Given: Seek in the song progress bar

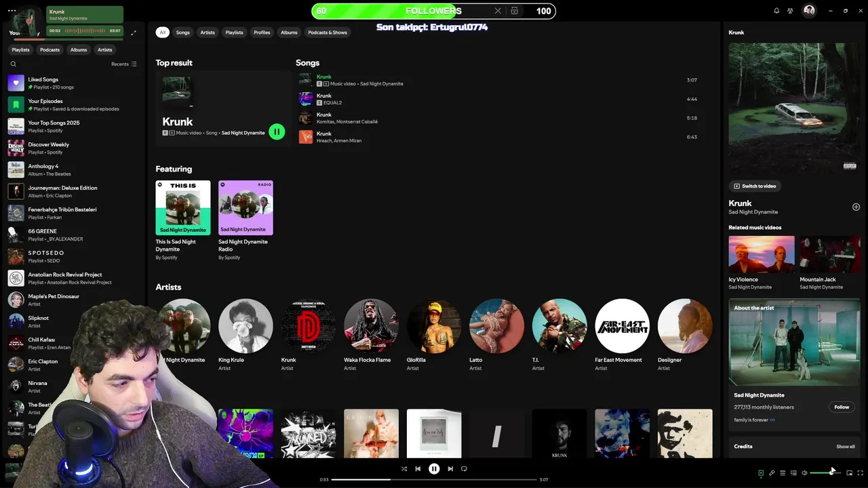Looking at the screenshot, I should (434, 480).
